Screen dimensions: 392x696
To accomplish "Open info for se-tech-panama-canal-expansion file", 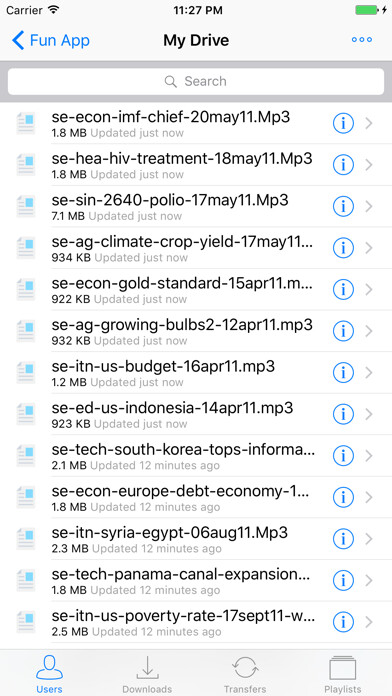I will tap(343, 580).
